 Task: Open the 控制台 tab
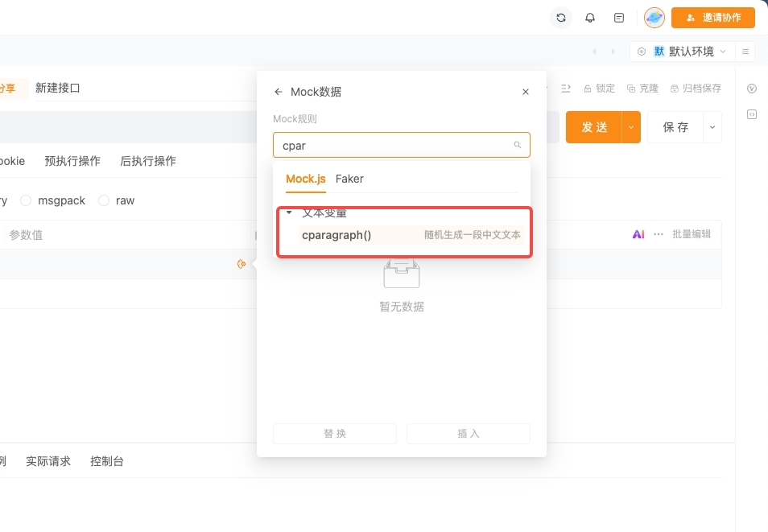coord(106,461)
